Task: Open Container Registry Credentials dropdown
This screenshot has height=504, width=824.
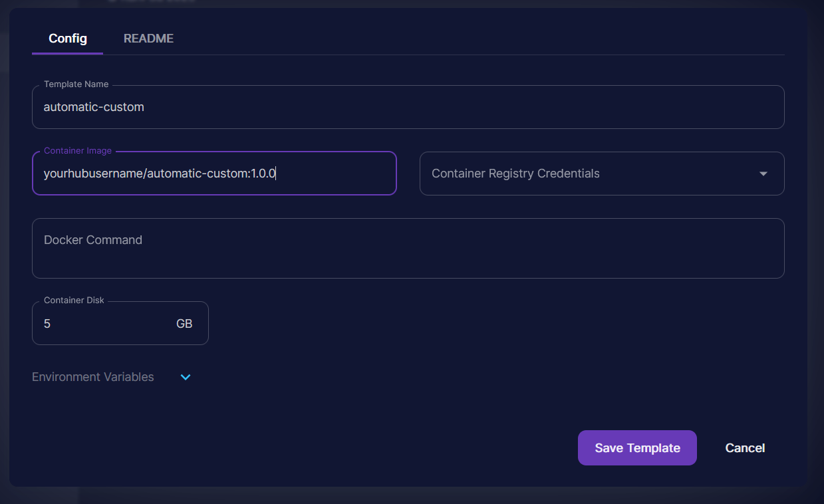Action: (601, 174)
